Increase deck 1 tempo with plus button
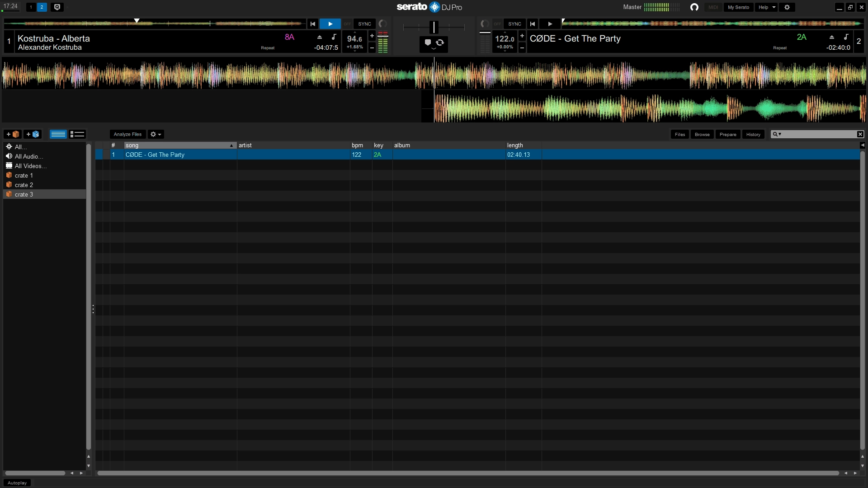868x488 pixels. click(x=372, y=36)
